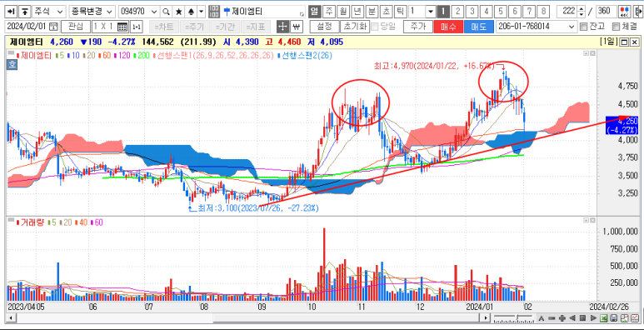
Task: Open the period value dropdown showing 1
Action: coord(430,11)
